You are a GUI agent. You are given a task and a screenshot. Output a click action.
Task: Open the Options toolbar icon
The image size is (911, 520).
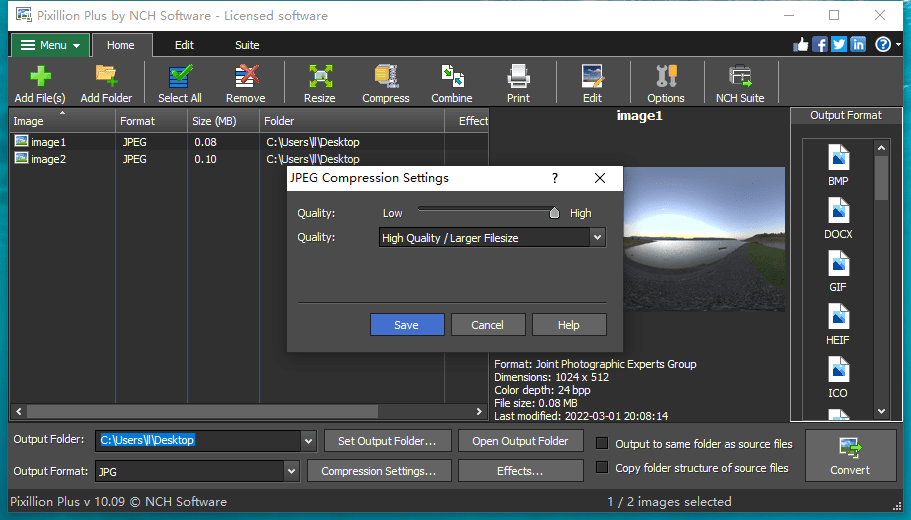[x=666, y=84]
